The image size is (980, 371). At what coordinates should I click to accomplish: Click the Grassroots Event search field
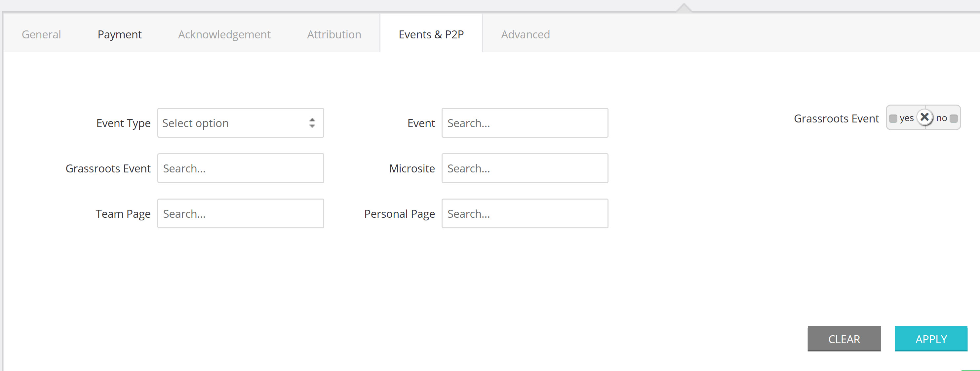(x=240, y=168)
